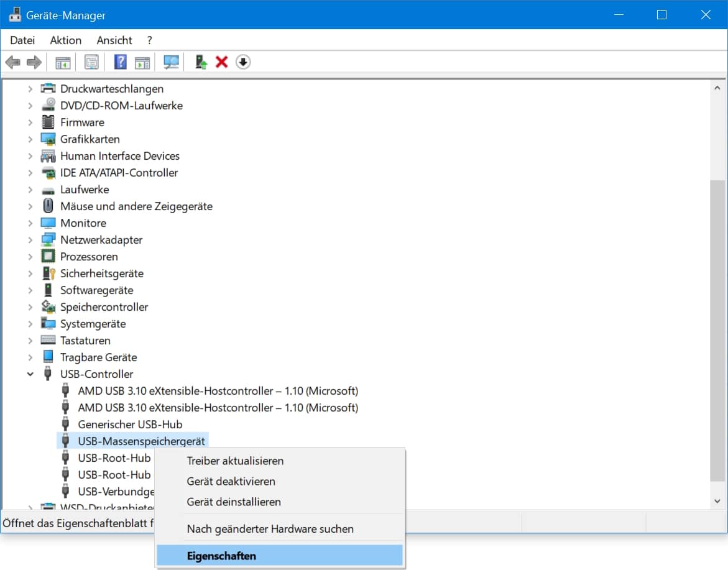The image size is (728, 570).
Task: Expand the Netzwerkadapter category
Action: point(30,240)
